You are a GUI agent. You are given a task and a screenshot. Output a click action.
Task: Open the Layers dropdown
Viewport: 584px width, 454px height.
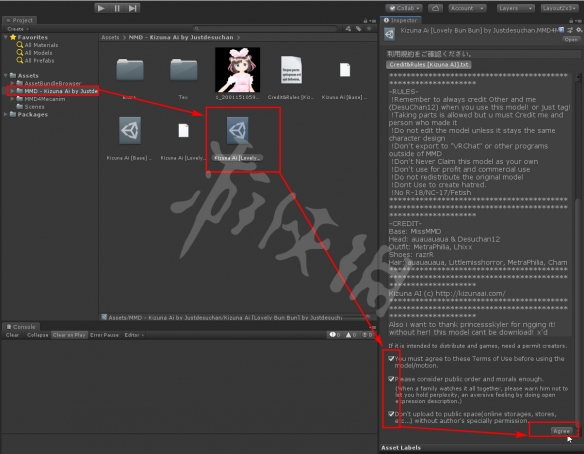pos(515,8)
